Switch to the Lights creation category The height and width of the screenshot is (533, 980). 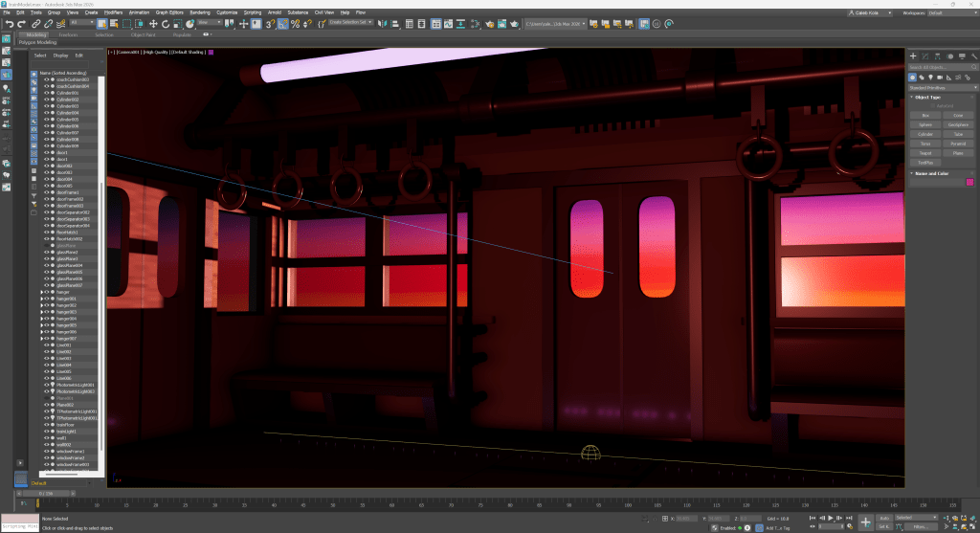point(930,77)
